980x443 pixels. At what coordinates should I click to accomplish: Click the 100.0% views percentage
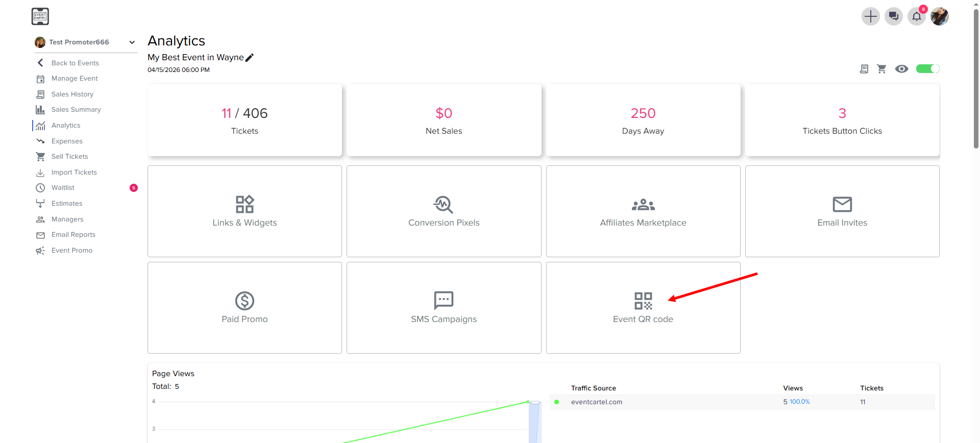coord(800,402)
